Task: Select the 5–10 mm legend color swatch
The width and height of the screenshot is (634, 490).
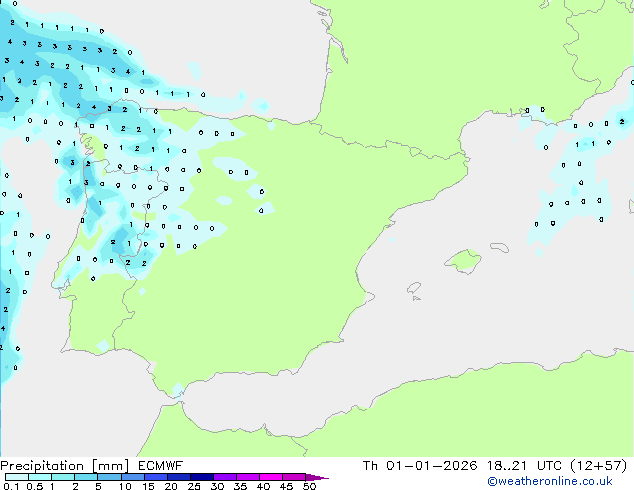Action: [x=109, y=477]
